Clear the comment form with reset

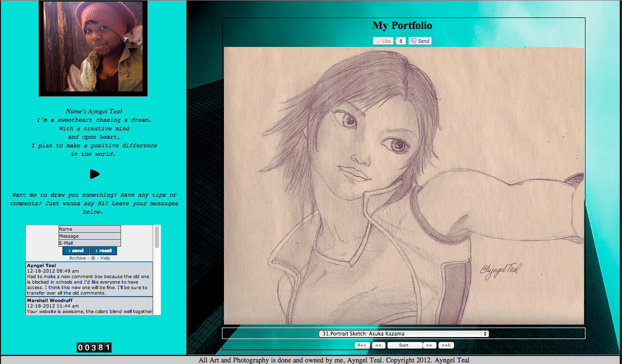click(103, 251)
